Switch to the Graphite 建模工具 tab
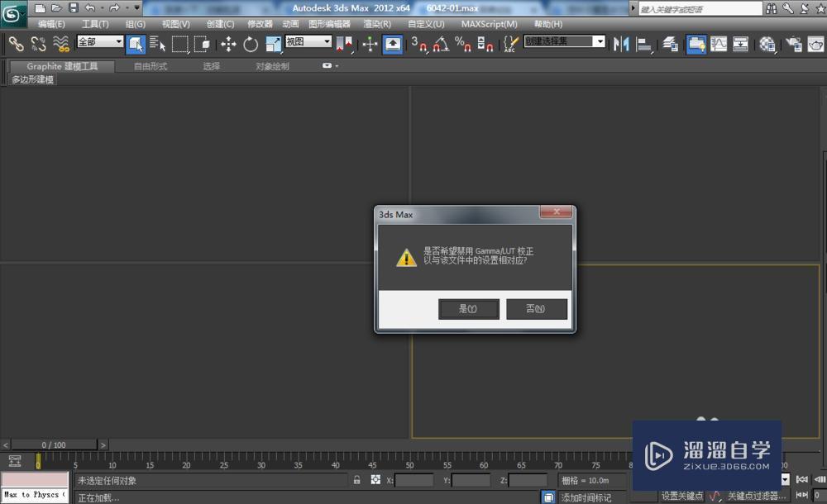 coord(62,66)
